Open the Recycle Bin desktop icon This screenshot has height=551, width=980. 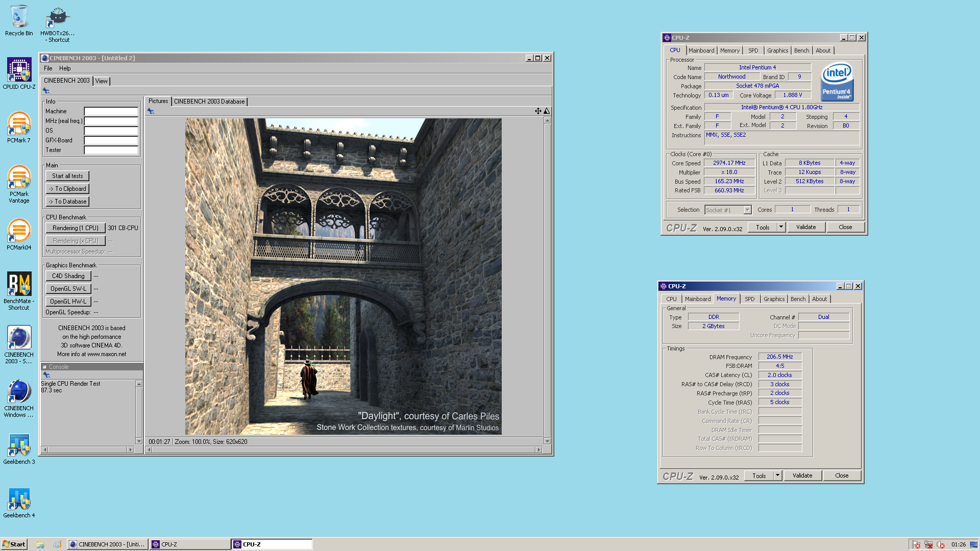tap(19, 20)
